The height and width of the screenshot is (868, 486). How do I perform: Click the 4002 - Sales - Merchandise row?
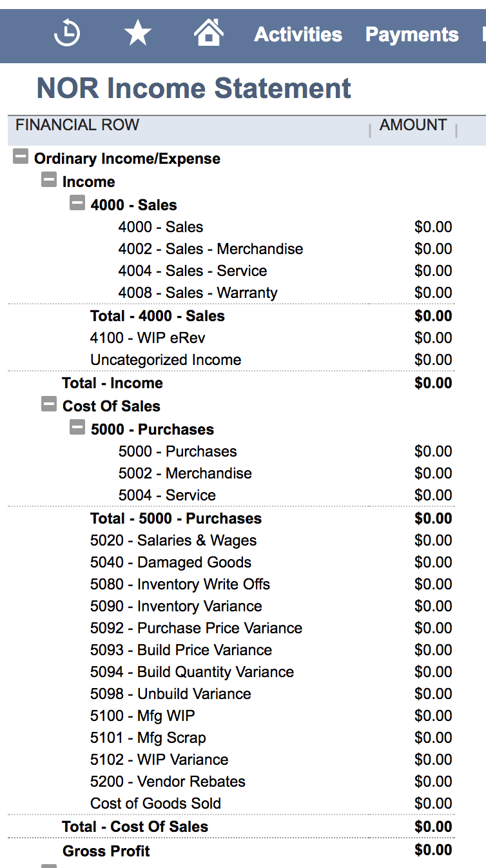[x=231, y=249]
